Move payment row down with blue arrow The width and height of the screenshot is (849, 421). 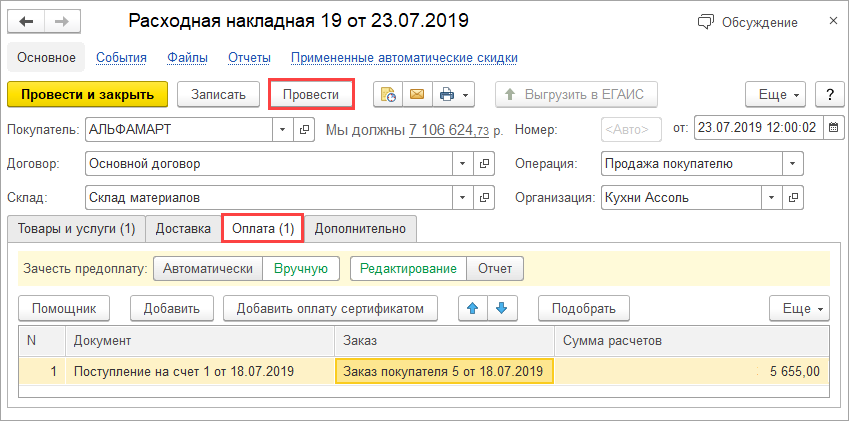click(501, 308)
